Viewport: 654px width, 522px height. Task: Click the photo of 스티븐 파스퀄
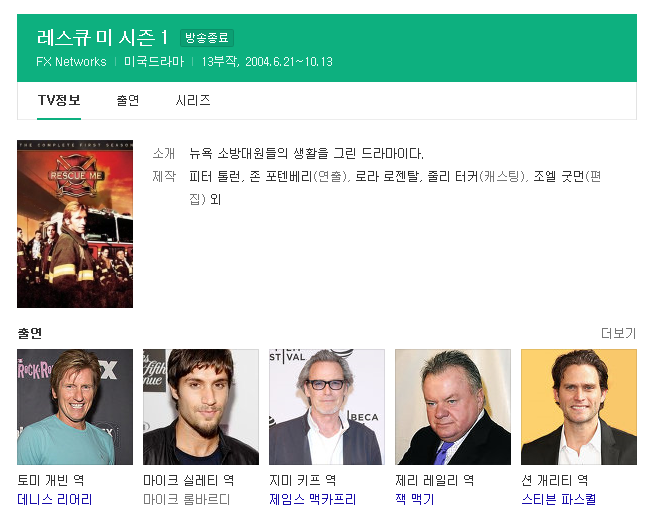click(x=579, y=407)
